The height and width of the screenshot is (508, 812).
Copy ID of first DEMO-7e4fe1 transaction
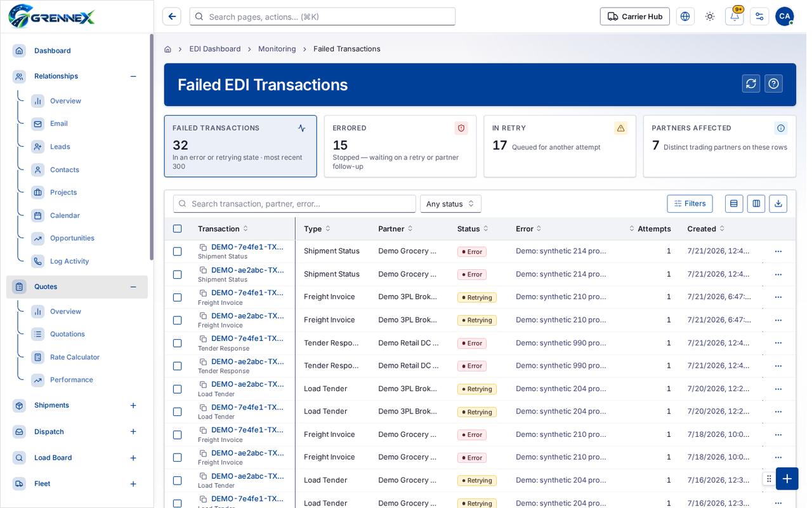pos(203,247)
